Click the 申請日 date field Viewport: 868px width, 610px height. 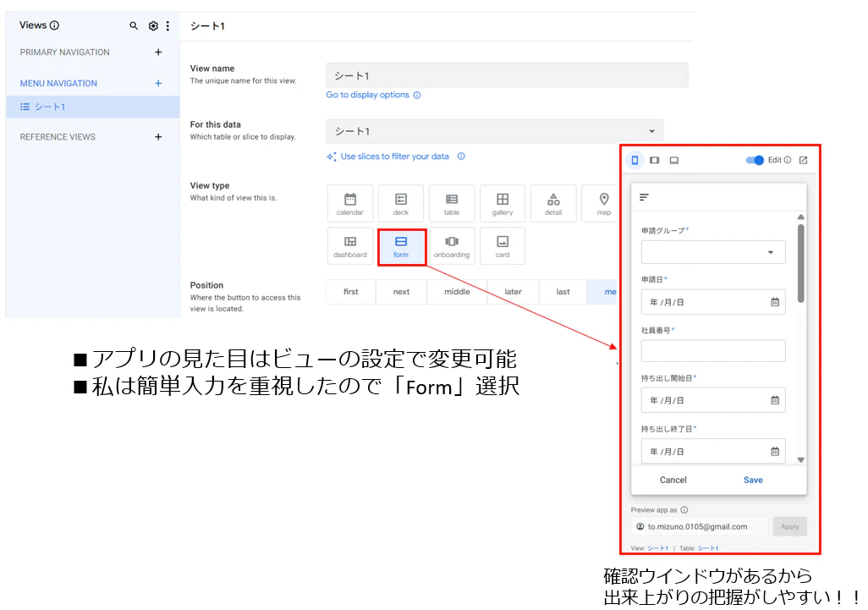click(713, 302)
